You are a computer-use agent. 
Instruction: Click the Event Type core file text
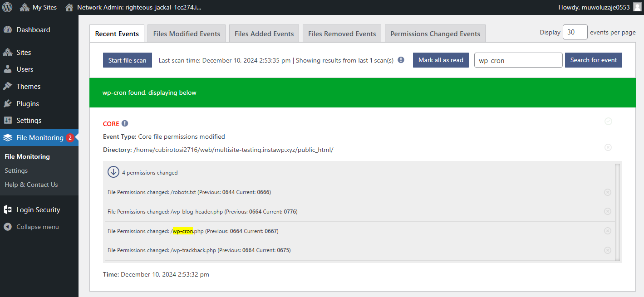point(182,136)
